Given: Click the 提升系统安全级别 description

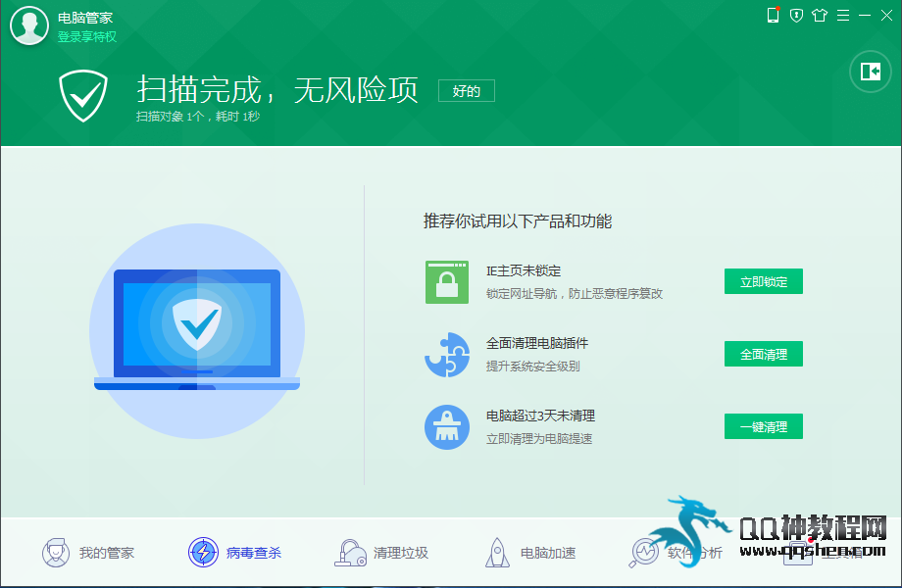Looking at the screenshot, I should pos(532,367).
